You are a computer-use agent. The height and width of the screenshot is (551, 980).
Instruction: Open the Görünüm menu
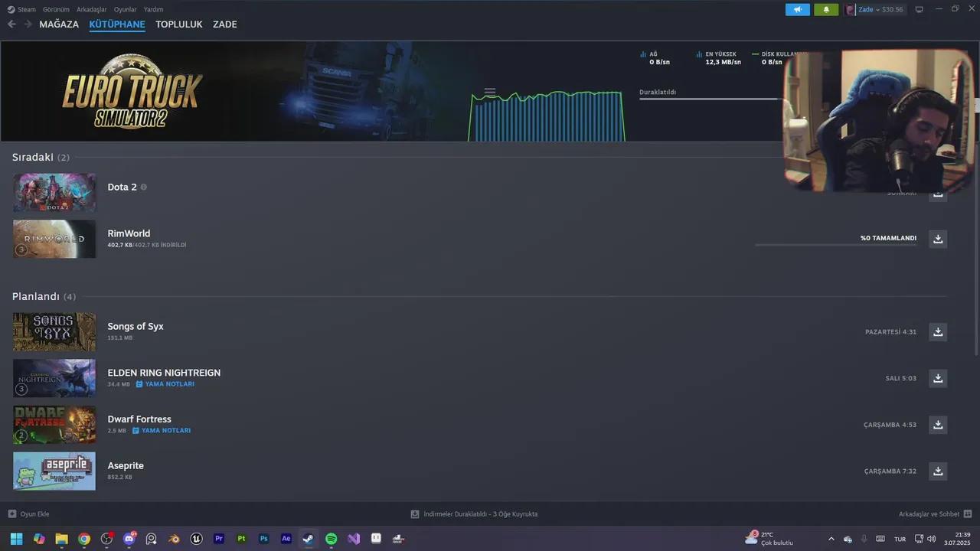(56, 9)
